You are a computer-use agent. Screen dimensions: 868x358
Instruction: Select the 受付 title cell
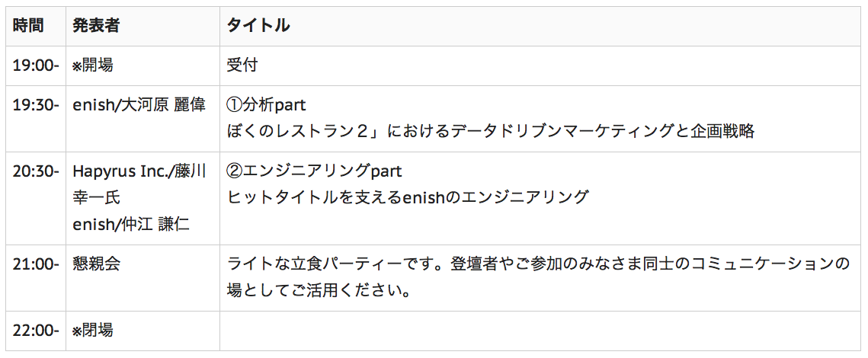tap(242, 66)
